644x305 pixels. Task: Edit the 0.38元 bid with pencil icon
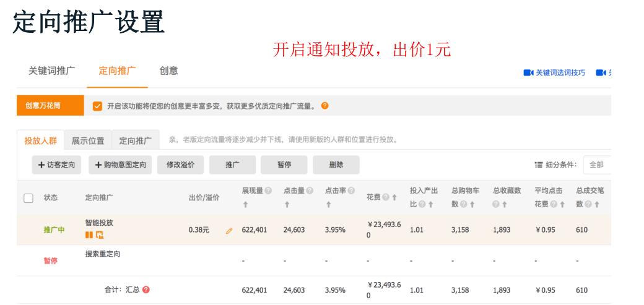click(x=228, y=231)
